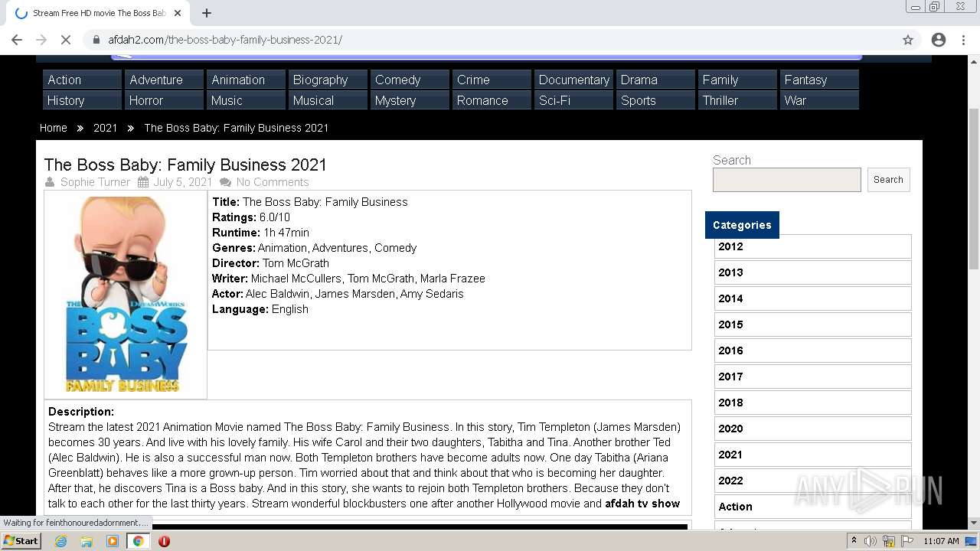Click the taskbar clock at 11:07 AM
The height and width of the screenshot is (551, 980).
(941, 541)
